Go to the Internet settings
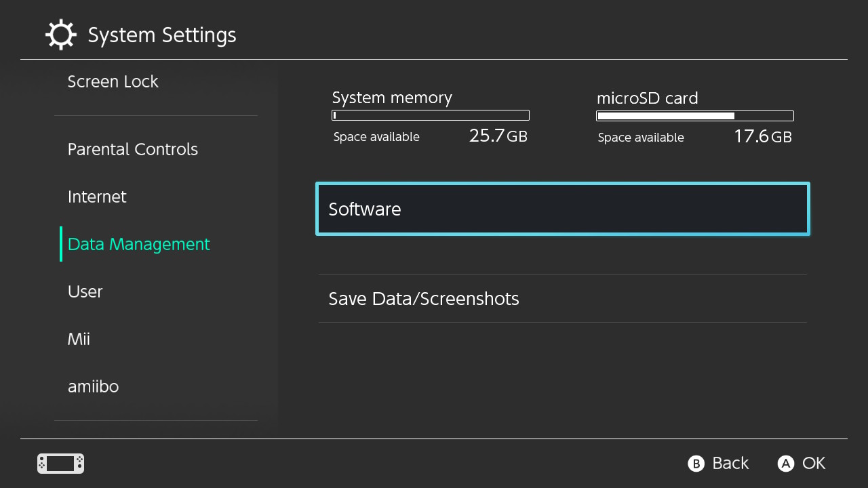Image resolution: width=868 pixels, height=488 pixels. 97,197
